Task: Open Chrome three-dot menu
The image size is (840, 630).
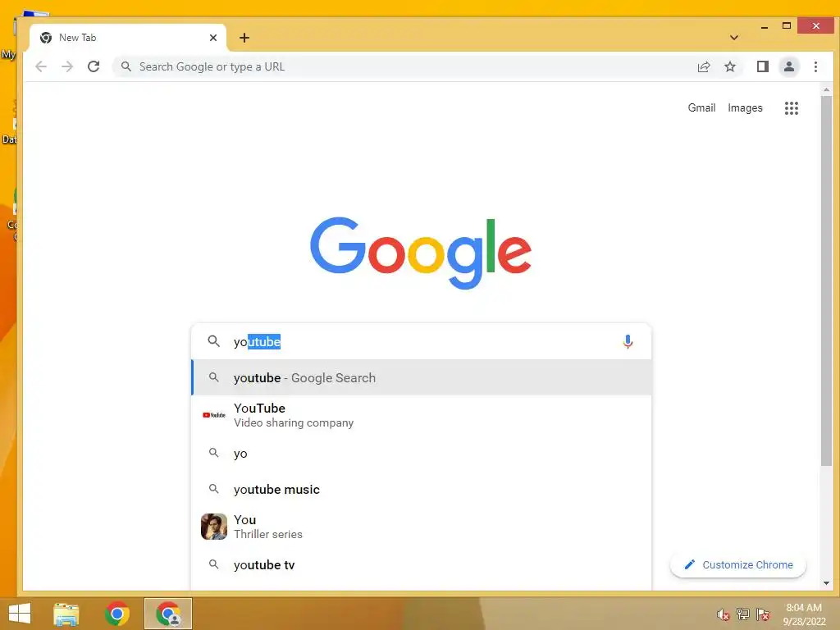Action: coord(815,66)
